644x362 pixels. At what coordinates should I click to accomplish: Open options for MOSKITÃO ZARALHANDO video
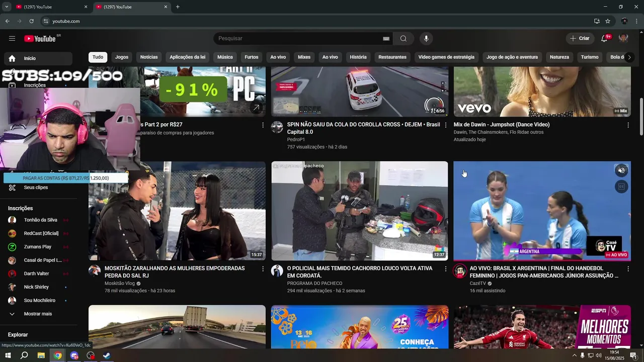(x=263, y=269)
